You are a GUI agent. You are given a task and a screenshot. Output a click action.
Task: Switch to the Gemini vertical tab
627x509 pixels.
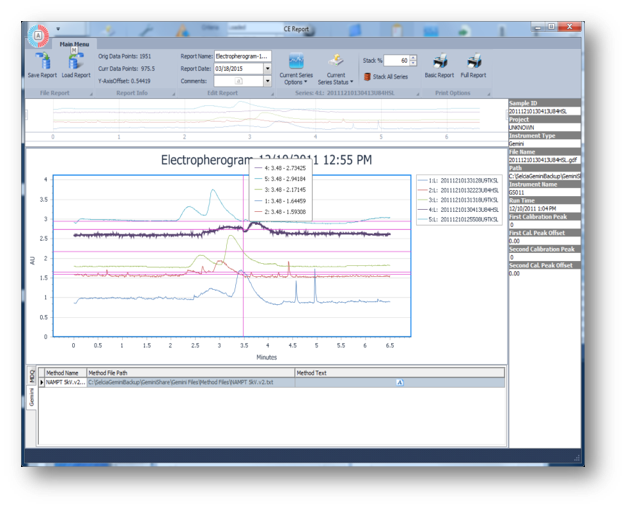[x=31, y=398]
